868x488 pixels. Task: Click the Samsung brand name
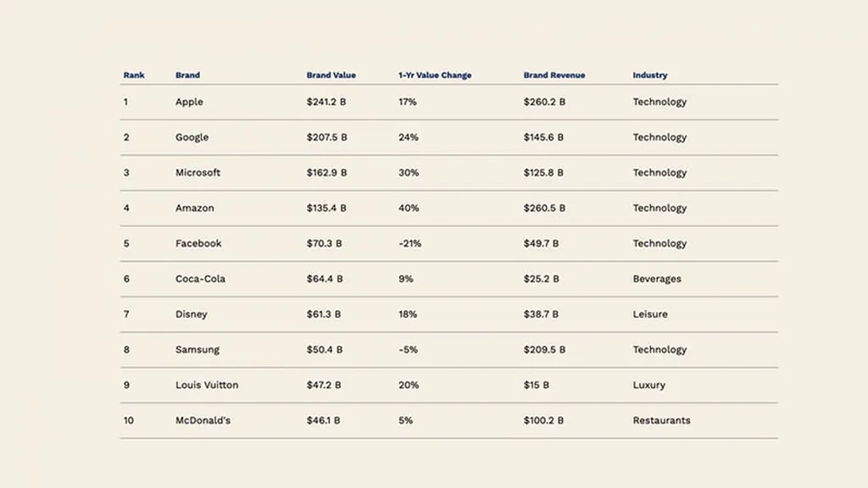[x=197, y=350]
